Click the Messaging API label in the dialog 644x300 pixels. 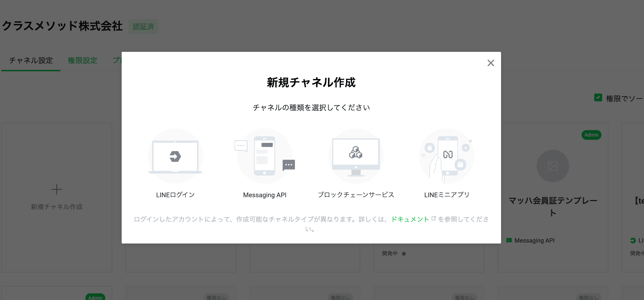(265, 195)
